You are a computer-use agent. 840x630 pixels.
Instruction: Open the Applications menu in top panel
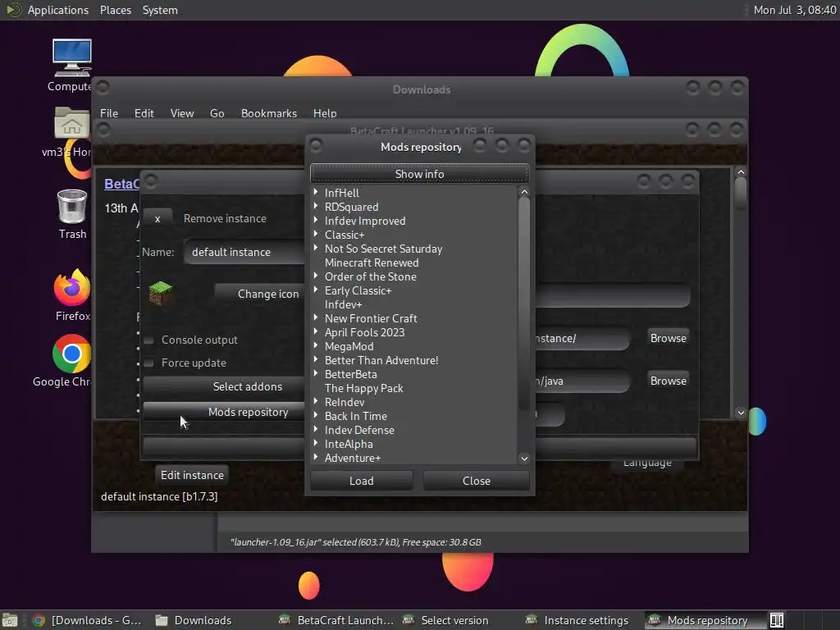(x=58, y=10)
